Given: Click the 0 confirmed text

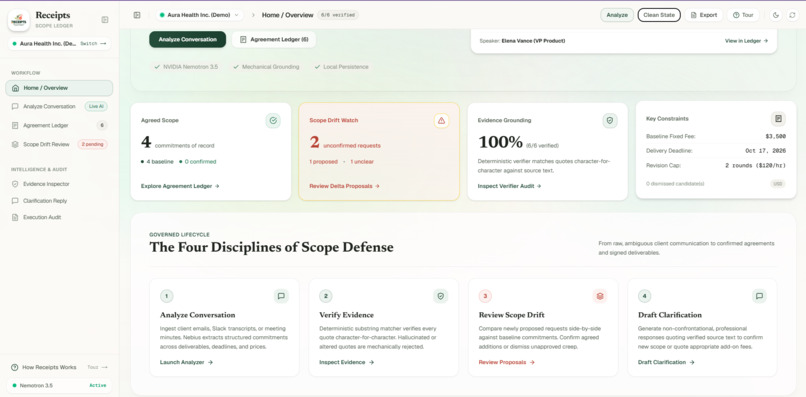Looking at the screenshot, I should pyautogui.click(x=197, y=161).
